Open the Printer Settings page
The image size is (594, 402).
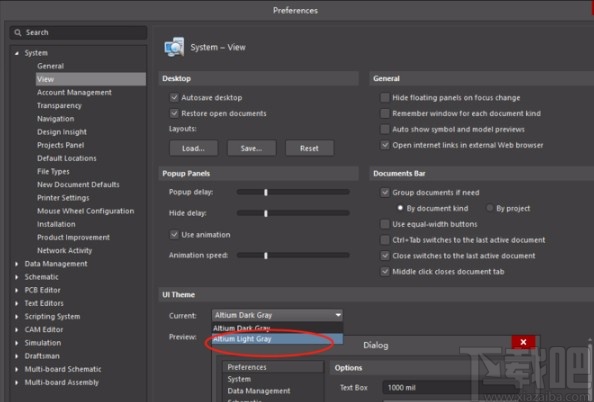click(63, 198)
